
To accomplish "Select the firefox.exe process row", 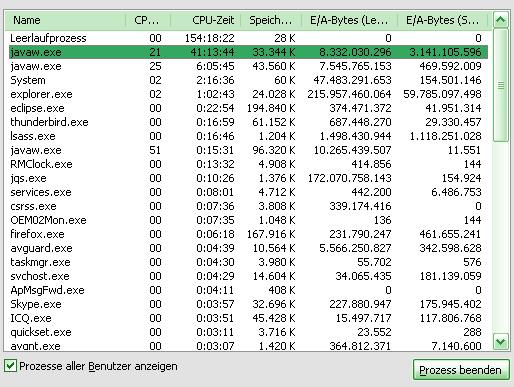I will click(x=248, y=234).
